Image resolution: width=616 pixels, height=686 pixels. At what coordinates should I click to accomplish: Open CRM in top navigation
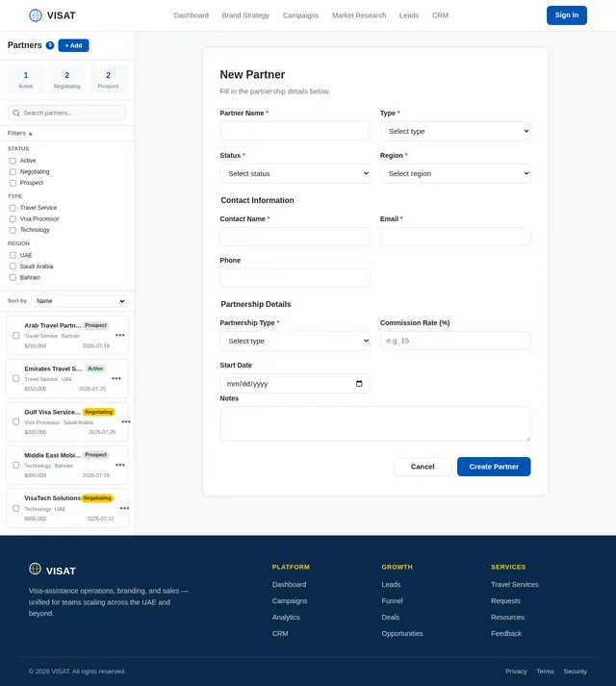coord(441,15)
